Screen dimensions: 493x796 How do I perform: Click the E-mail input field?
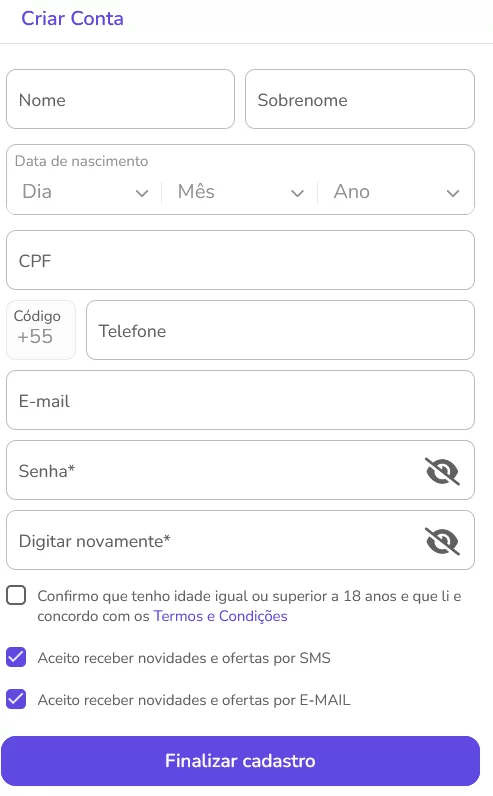240,400
